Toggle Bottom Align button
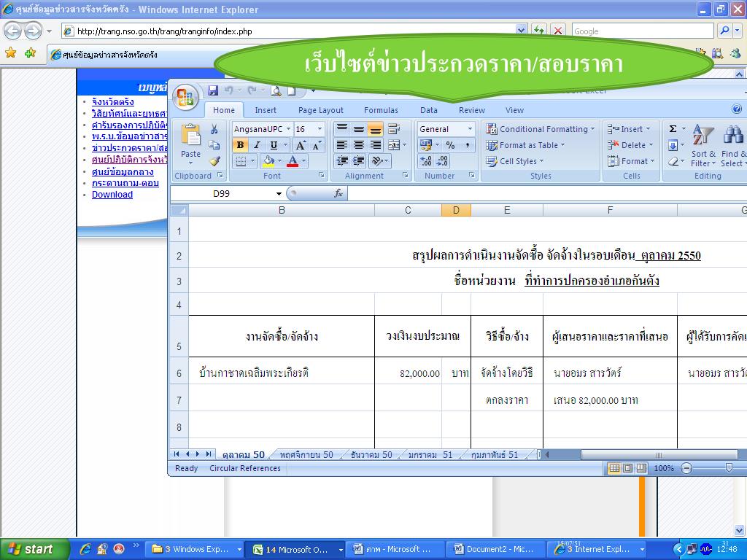The image size is (747, 560). pos(376,129)
